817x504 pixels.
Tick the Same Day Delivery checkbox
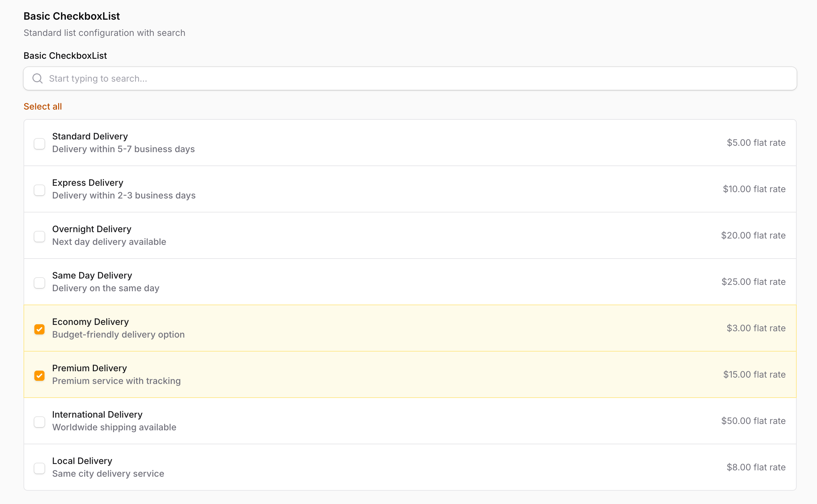coord(39,283)
